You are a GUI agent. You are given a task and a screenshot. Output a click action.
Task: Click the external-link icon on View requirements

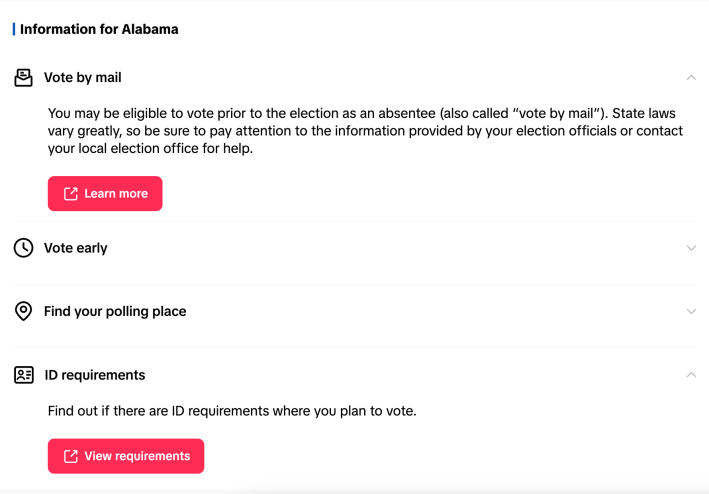pyautogui.click(x=71, y=456)
